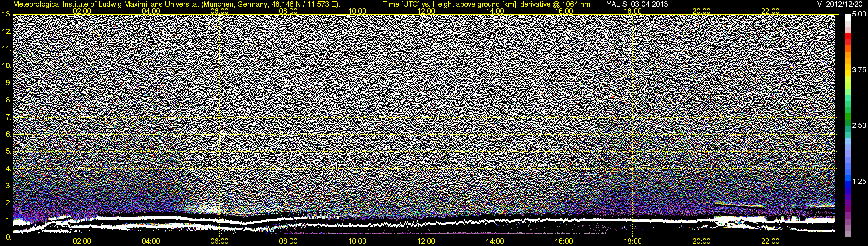Click the 2 km height axis label

8,203
